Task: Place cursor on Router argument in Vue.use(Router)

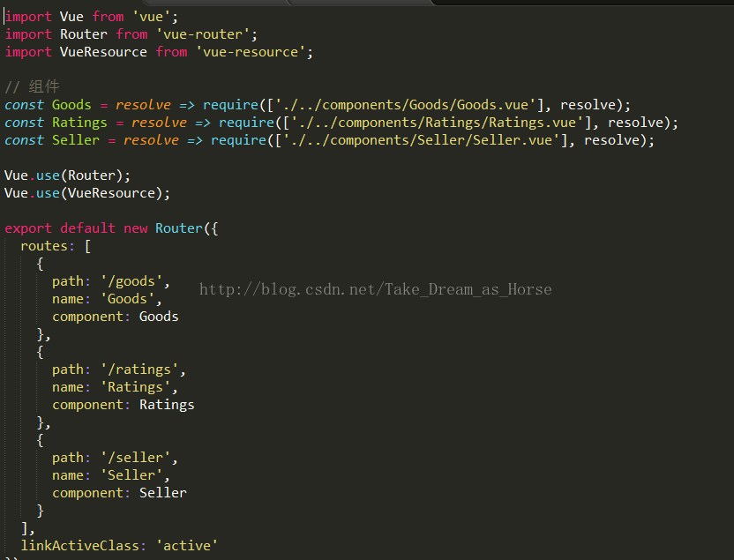Action: click(x=92, y=175)
